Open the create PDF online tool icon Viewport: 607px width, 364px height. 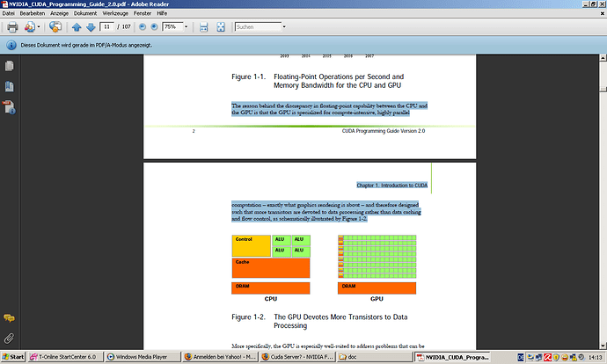[29, 26]
